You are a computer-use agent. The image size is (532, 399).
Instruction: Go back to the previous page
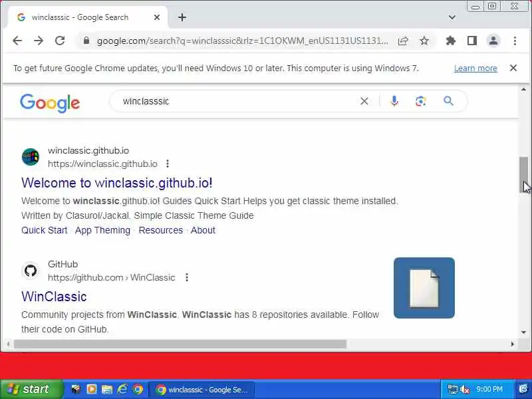point(17,41)
